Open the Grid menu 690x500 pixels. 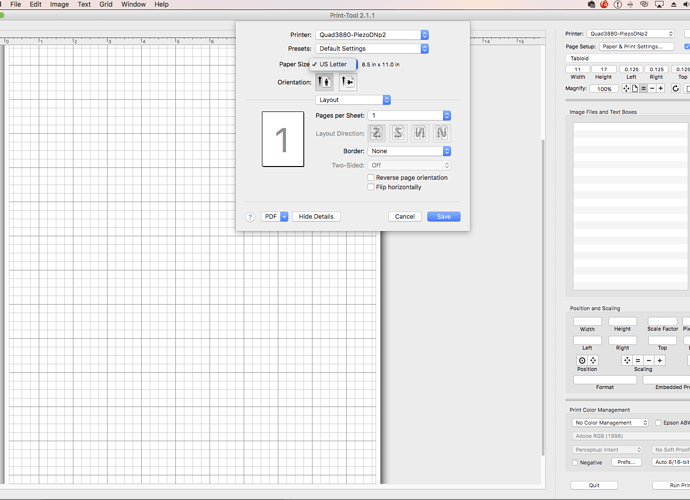tap(106, 4)
